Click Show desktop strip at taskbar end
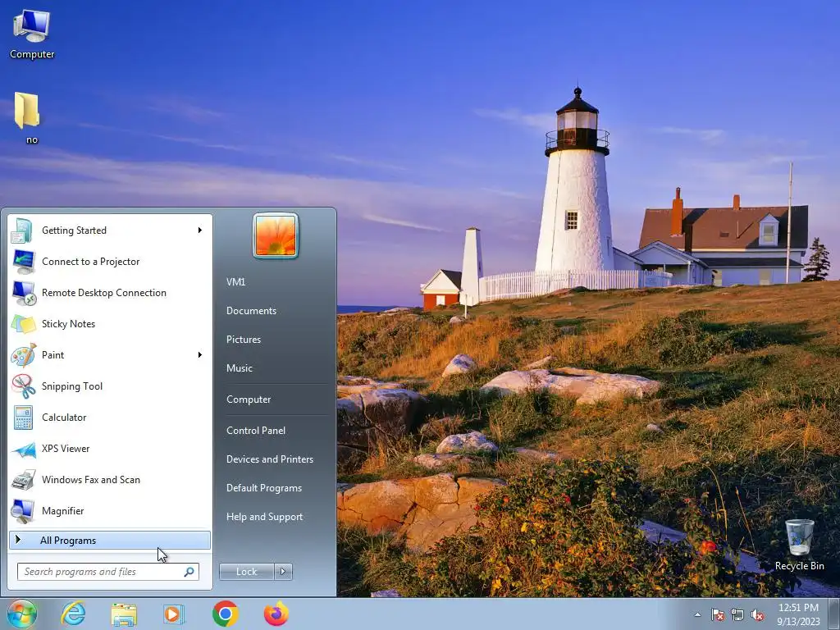The width and height of the screenshot is (840, 630). 836,614
